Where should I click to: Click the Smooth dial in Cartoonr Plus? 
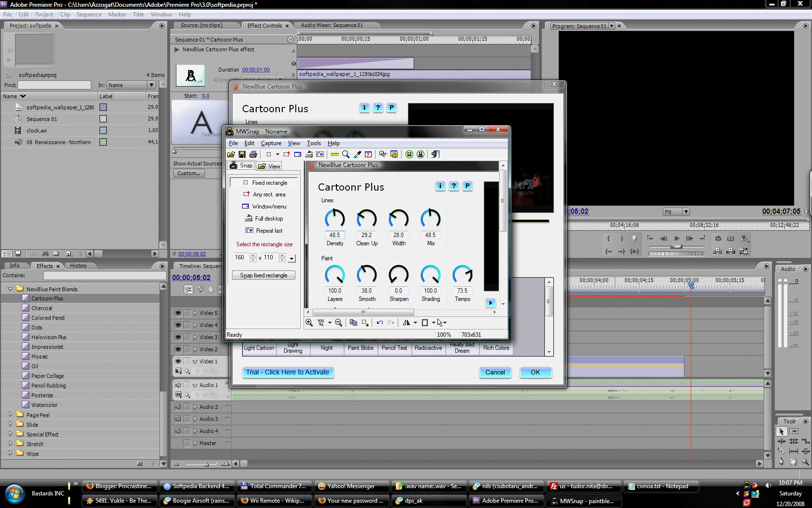(367, 274)
